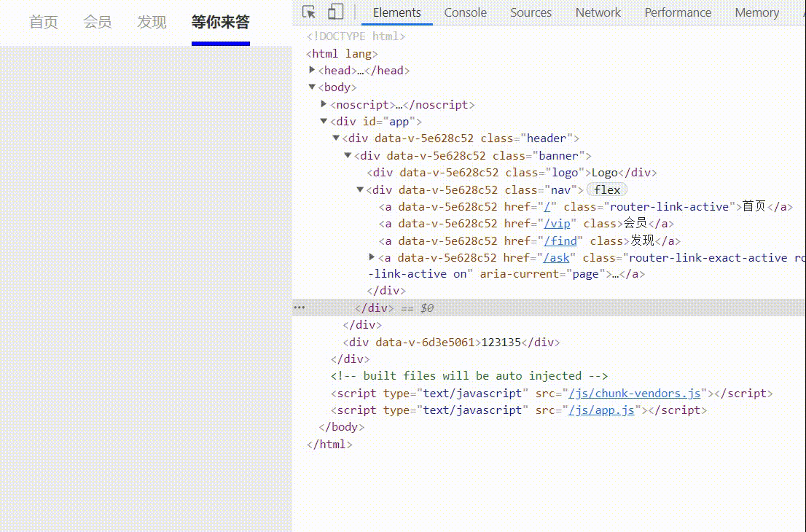806x532 pixels.
Task: Select the closing </body> tag
Action: [x=341, y=427]
